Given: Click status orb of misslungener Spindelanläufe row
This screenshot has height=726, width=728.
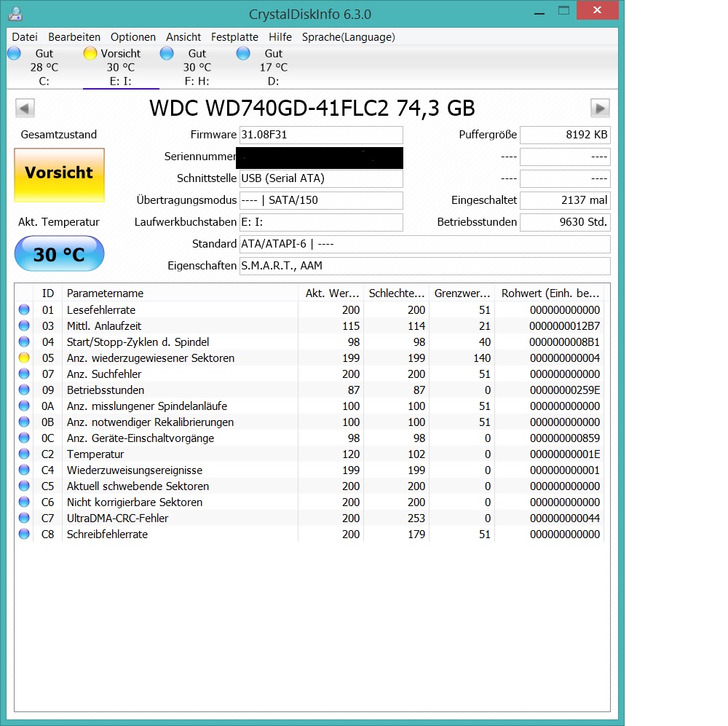Looking at the screenshot, I should coord(24,406).
